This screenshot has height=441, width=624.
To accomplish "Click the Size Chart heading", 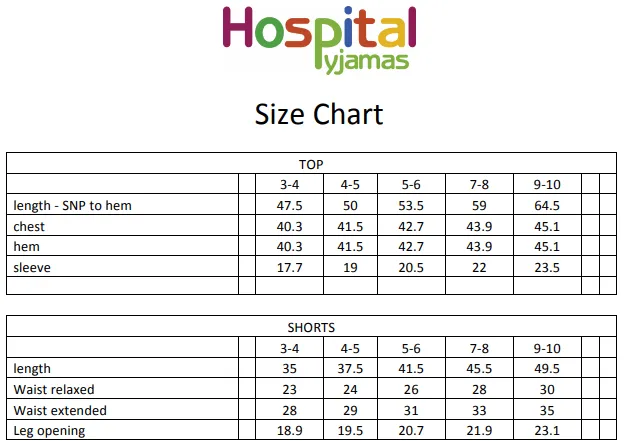I will point(319,115).
